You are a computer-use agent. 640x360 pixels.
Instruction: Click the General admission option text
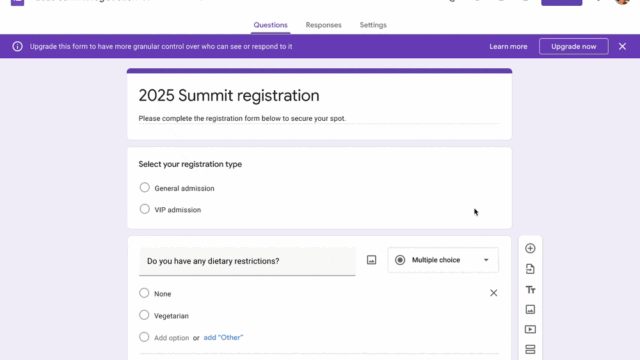(x=184, y=188)
